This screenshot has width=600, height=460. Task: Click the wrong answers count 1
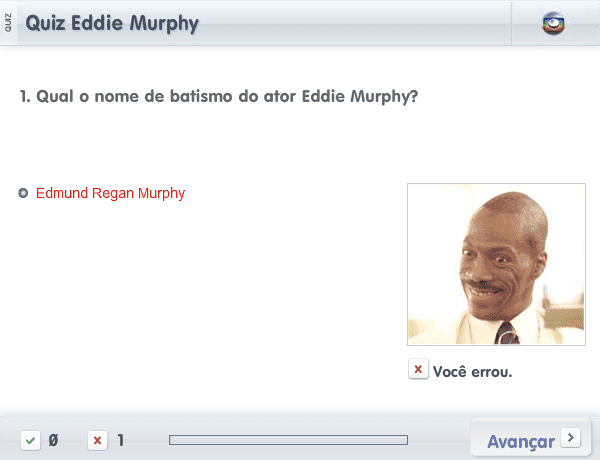[121, 440]
